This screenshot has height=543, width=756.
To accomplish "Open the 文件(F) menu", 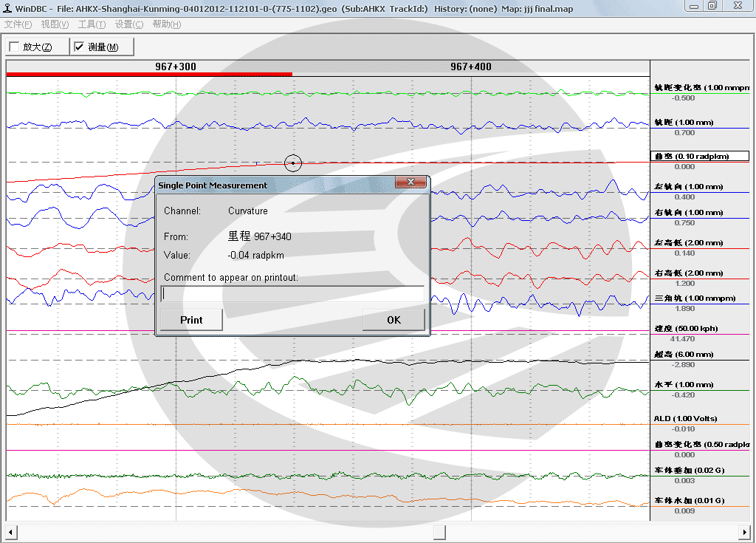I will point(18,24).
